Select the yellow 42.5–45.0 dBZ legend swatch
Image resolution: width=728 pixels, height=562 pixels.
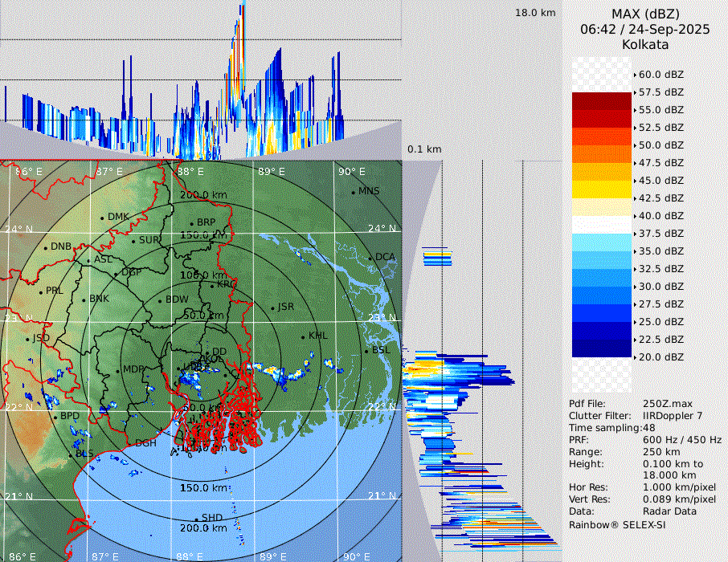601,189
